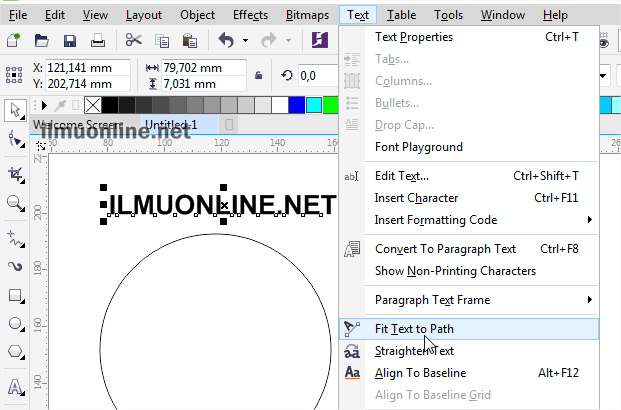The image size is (621, 410).
Task: Click the object origin grid icon
Action: click(13, 74)
